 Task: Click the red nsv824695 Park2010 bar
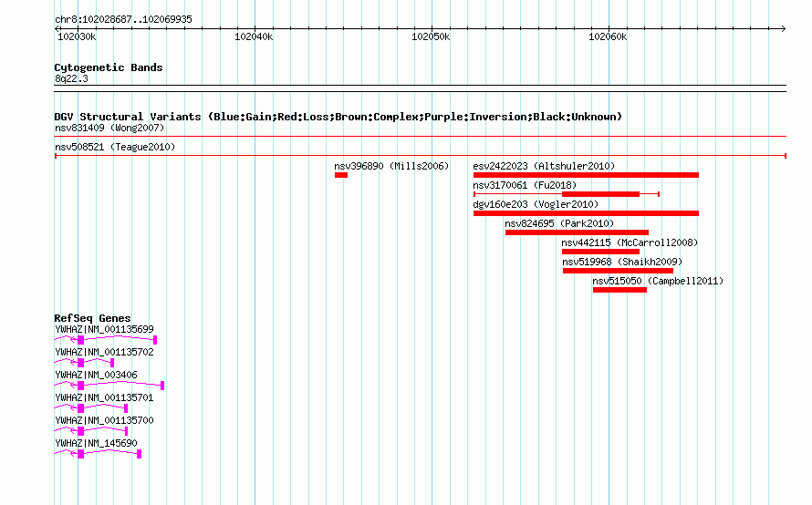click(577, 232)
